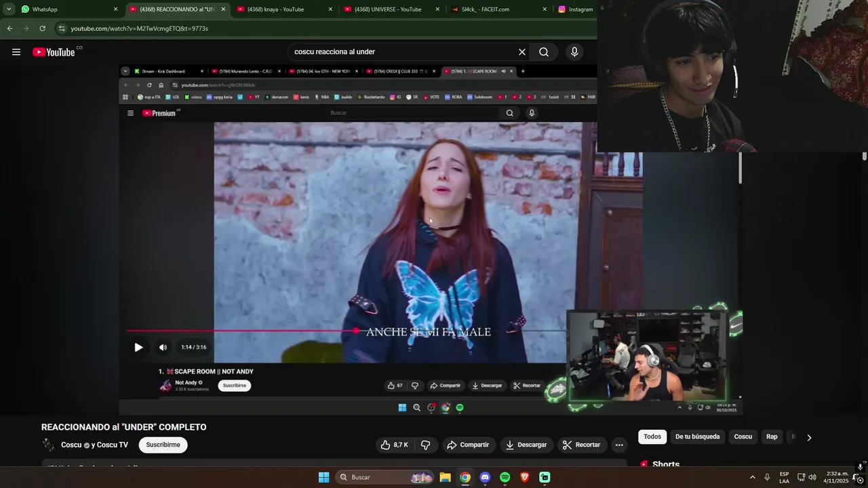Select the Todos filter chip

(652, 436)
